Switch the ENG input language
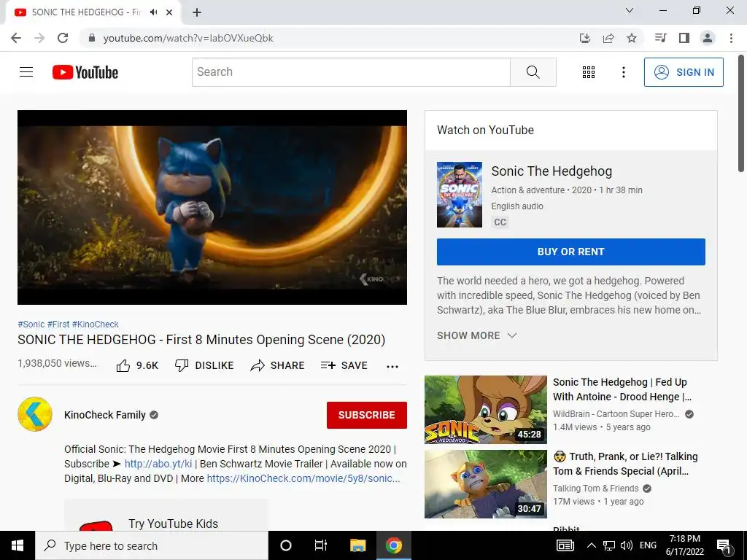The height and width of the screenshot is (560, 747). 648,545
